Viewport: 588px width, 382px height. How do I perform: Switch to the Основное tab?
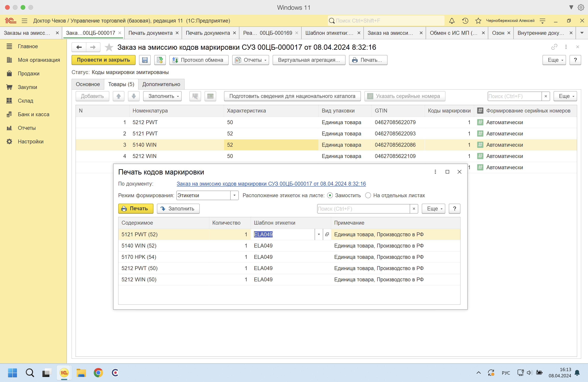click(88, 84)
